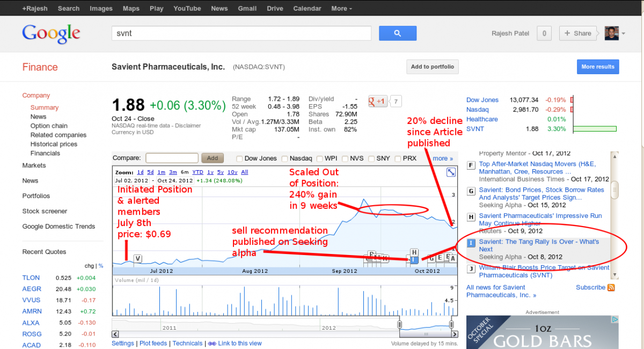This screenshot has height=349, width=644.
Task: Click the Share button
Action: coord(579,33)
